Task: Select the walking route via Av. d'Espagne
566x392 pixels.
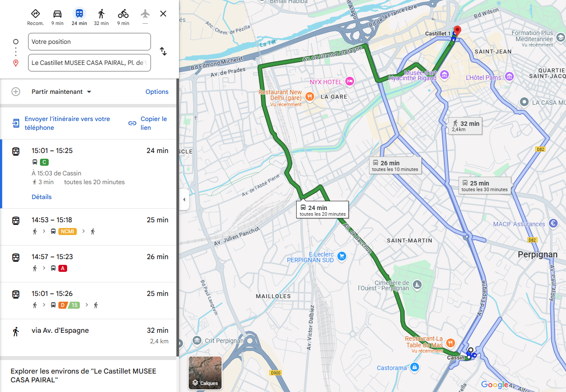Action: tap(89, 337)
